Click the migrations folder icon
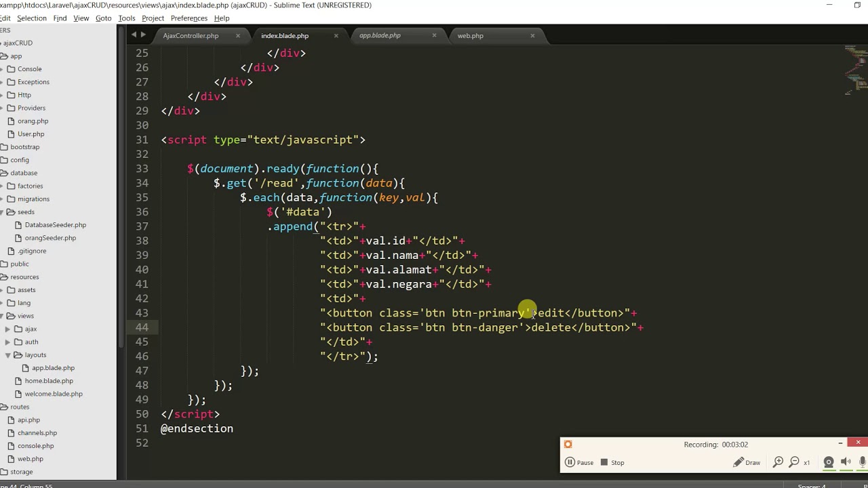Image resolution: width=868 pixels, height=488 pixels. 12,199
